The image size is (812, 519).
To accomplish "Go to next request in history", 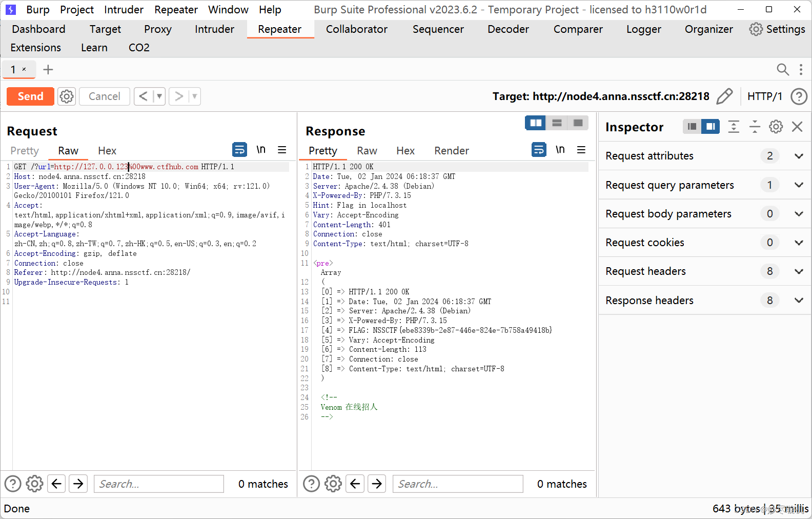I will pyautogui.click(x=178, y=96).
